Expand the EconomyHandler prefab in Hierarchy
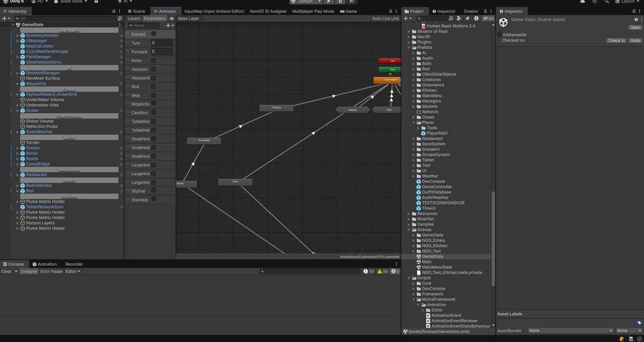The image size is (644, 342). (18, 35)
